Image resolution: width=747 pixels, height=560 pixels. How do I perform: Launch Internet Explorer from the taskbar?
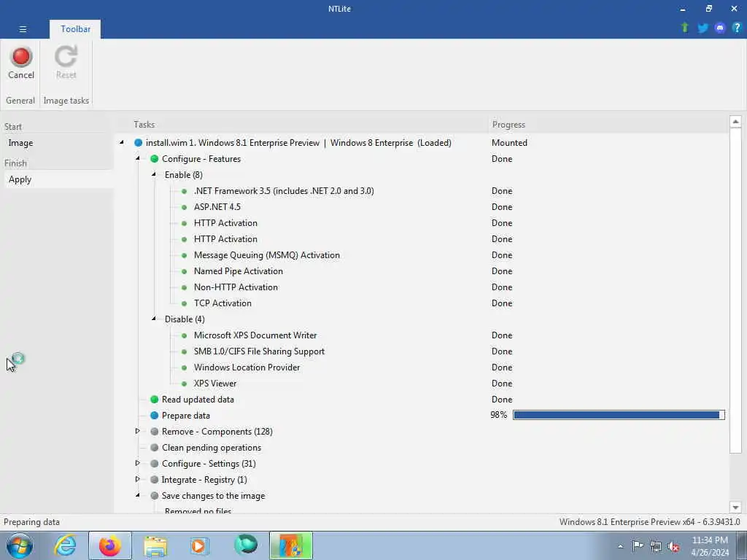click(65, 545)
